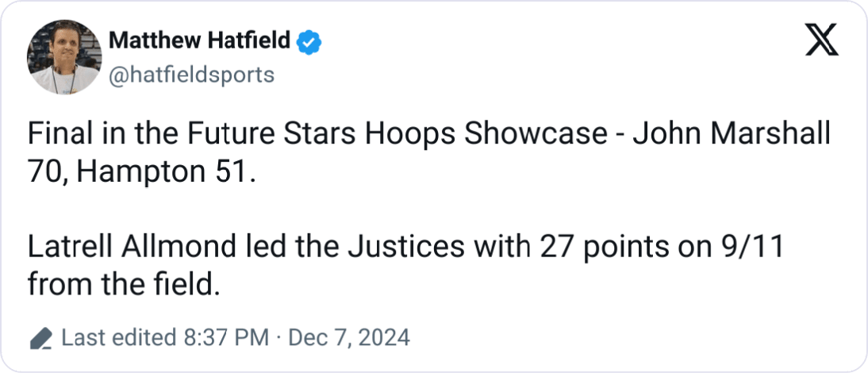Screen dimensions: 868x373
Task: Click the X logo icon
Action: coord(821,41)
